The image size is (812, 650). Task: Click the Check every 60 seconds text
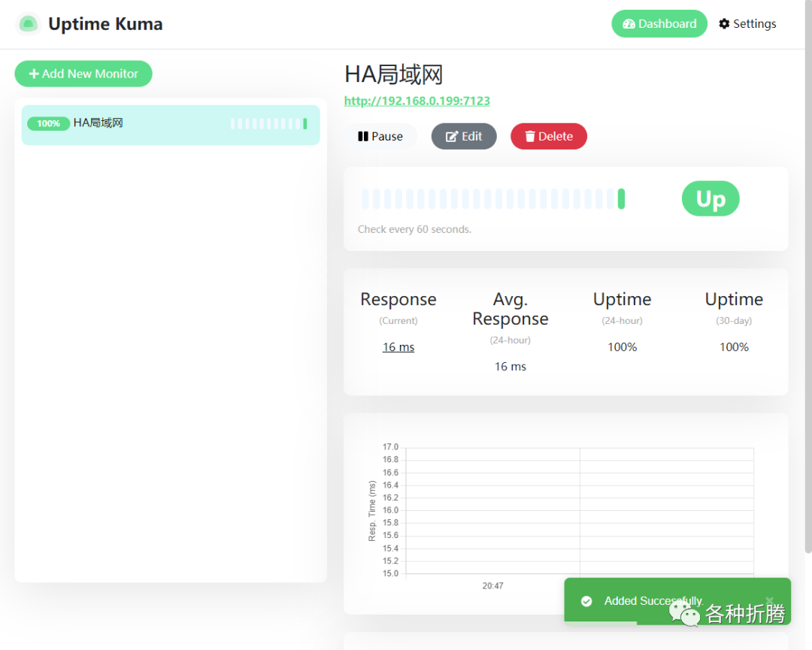414,229
